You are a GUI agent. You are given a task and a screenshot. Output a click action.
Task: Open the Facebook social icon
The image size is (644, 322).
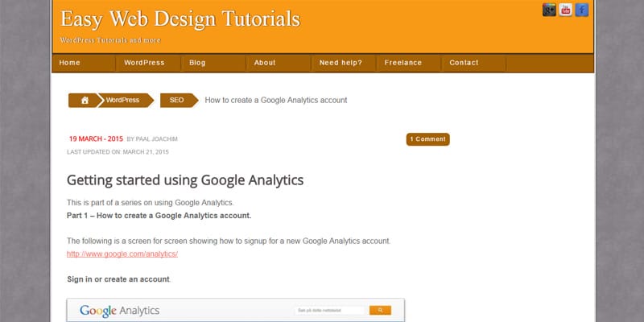(x=581, y=10)
